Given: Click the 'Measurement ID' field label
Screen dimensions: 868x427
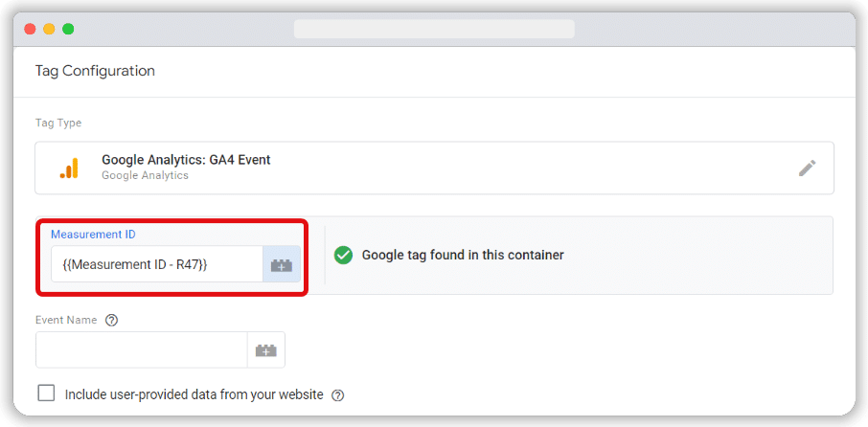Looking at the screenshot, I should pyautogui.click(x=93, y=235).
